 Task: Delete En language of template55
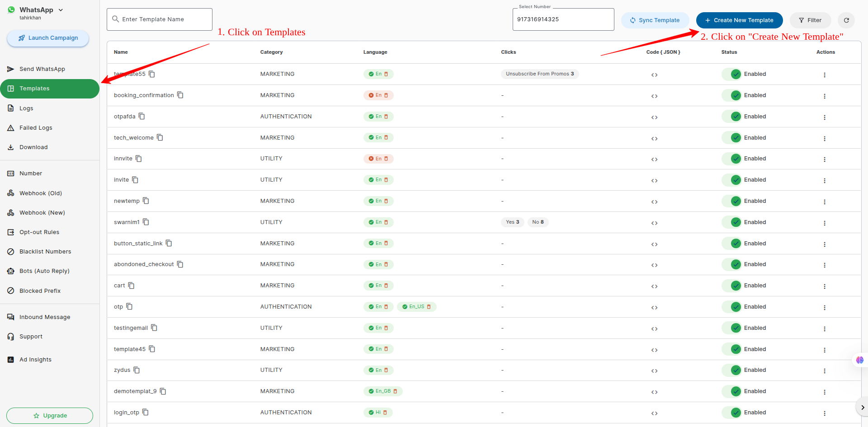[x=386, y=74]
